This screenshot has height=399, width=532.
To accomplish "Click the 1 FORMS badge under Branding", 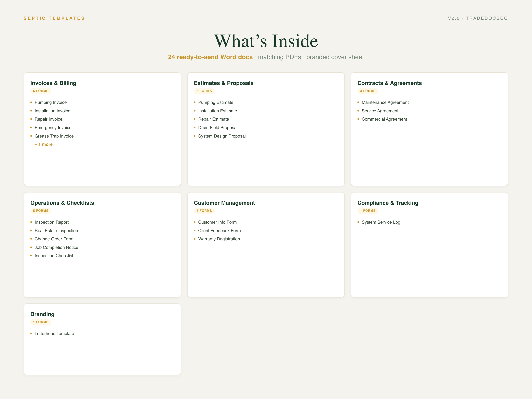I will [41, 322].
